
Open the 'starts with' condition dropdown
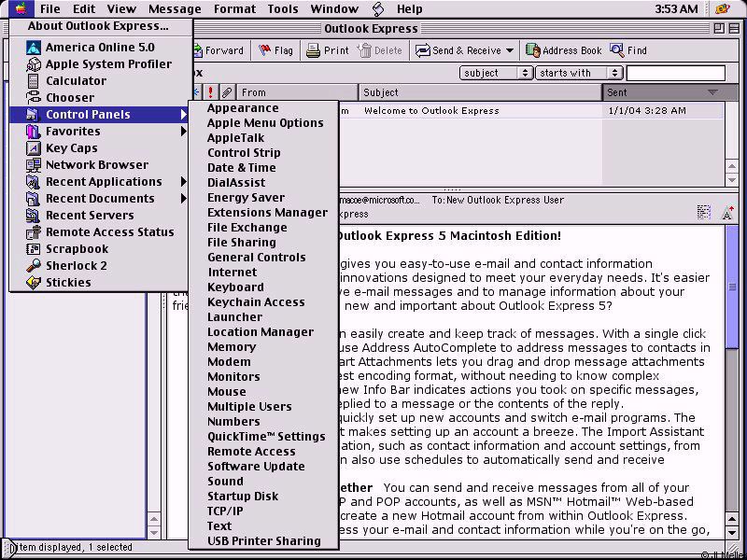pyautogui.click(x=579, y=73)
